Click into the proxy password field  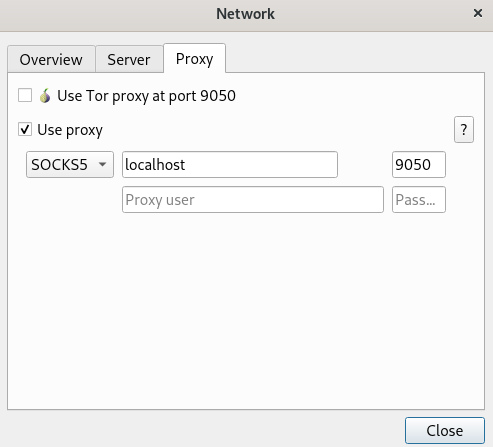[x=419, y=200]
